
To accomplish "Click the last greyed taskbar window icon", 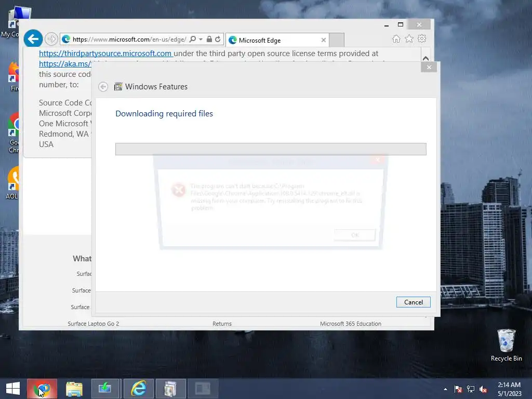I will pyautogui.click(x=203, y=389).
